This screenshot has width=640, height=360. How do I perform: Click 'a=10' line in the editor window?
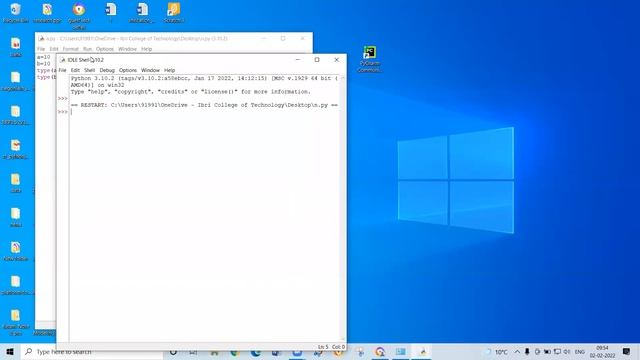tap(43, 57)
